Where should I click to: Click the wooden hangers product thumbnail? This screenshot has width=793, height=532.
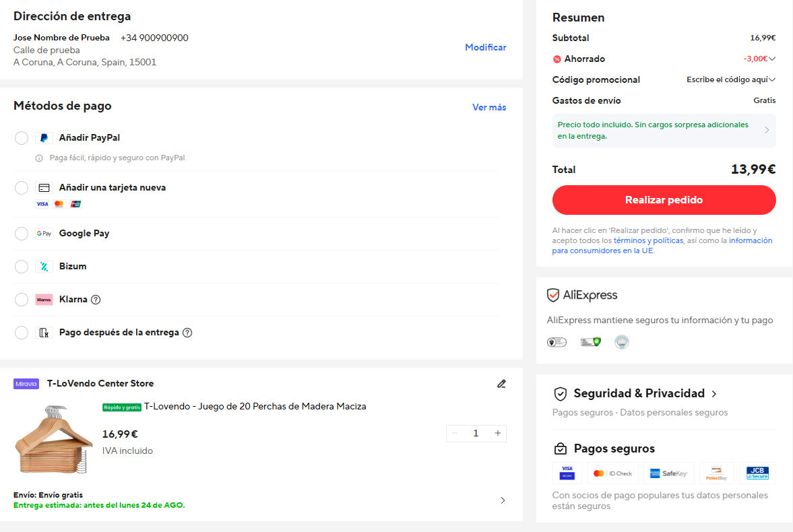click(54, 440)
